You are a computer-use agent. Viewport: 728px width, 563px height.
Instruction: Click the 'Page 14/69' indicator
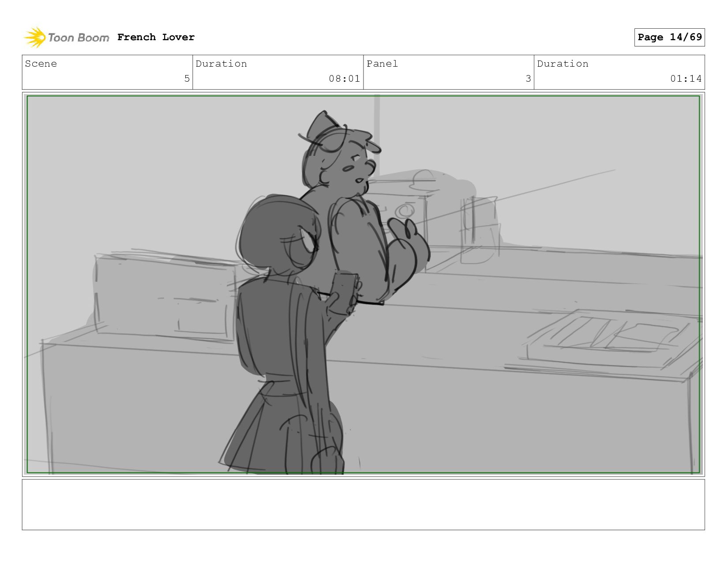pos(669,37)
